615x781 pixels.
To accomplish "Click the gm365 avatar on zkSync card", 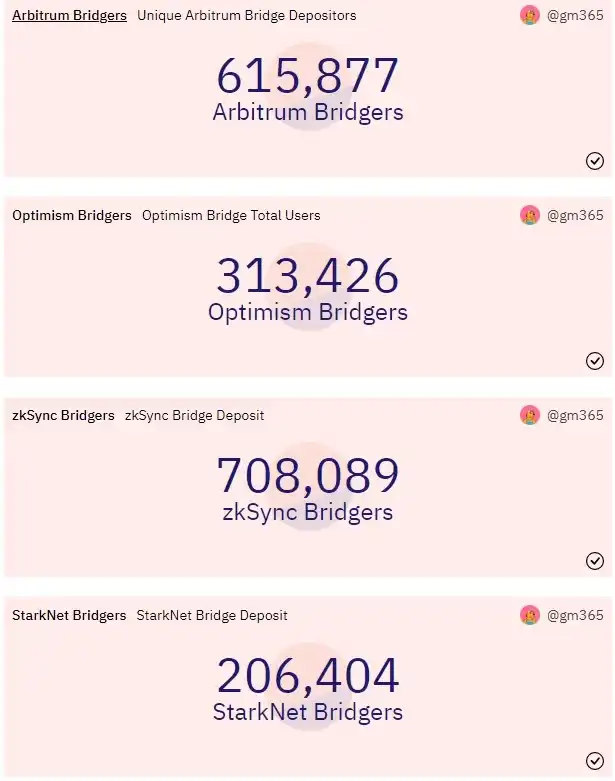I will [530, 415].
